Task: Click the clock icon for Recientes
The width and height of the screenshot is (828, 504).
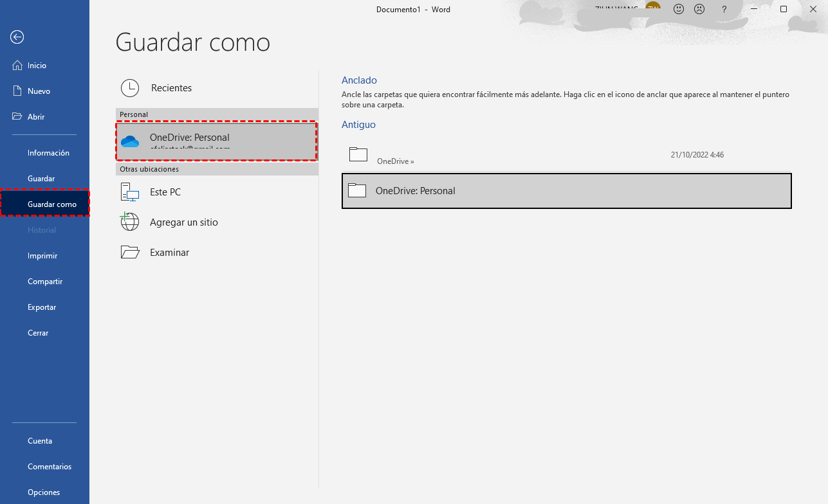Action: pyautogui.click(x=130, y=88)
